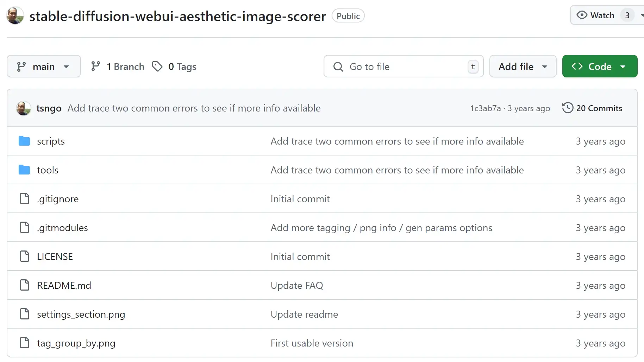This screenshot has height=362, width=644.
Task: Open the 0 Tags link
Action: coord(182,66)
